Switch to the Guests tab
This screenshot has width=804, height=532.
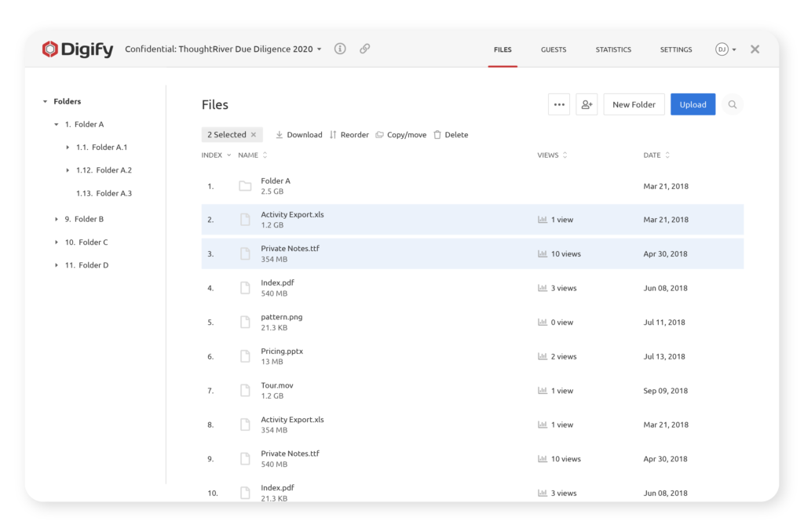[x=554, y=49]
